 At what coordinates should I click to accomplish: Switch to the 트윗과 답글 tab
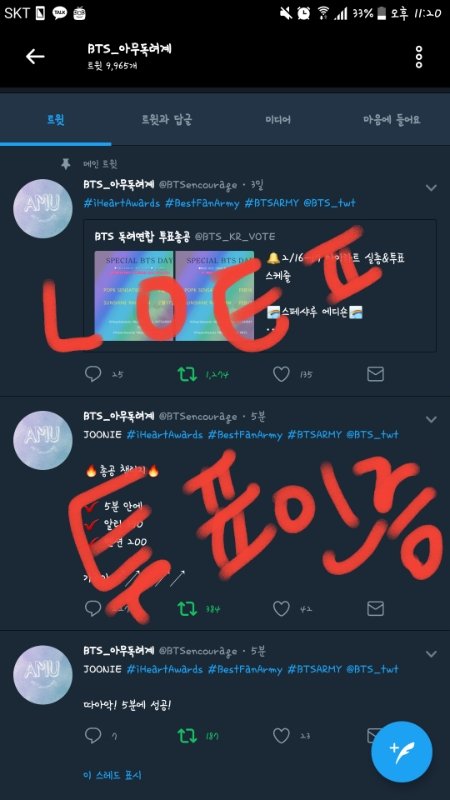(167, 120)
